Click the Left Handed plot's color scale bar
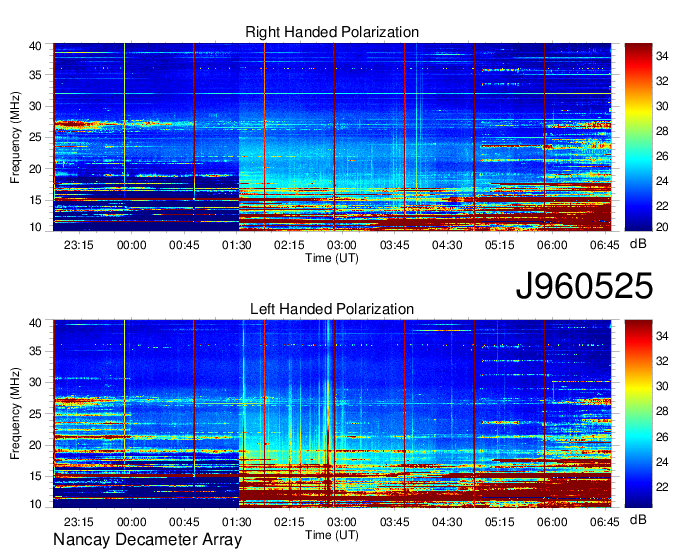Viewport: 680px width, 552px height. [x=638, y=414]
